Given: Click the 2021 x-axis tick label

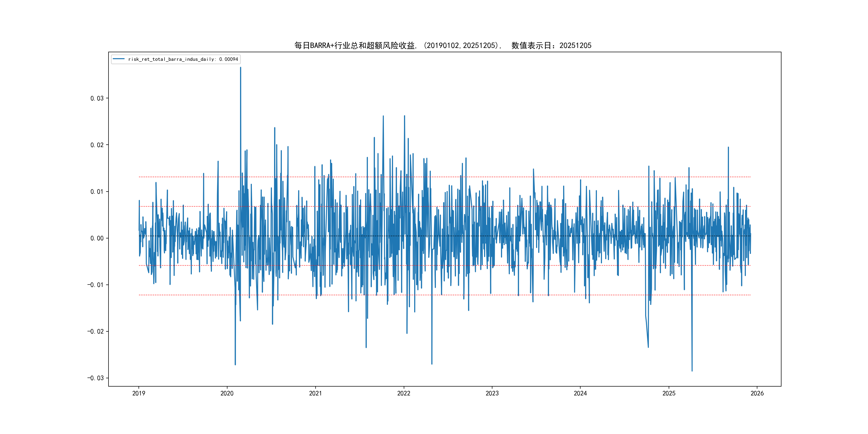Looking at the screenshot, I should (x=315, y=393).
